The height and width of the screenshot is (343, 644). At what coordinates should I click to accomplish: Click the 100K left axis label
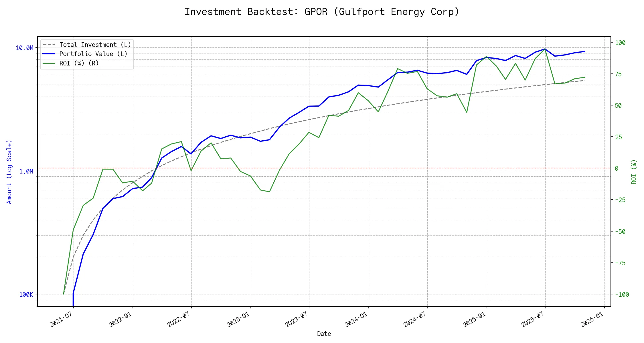click(26, 295)
